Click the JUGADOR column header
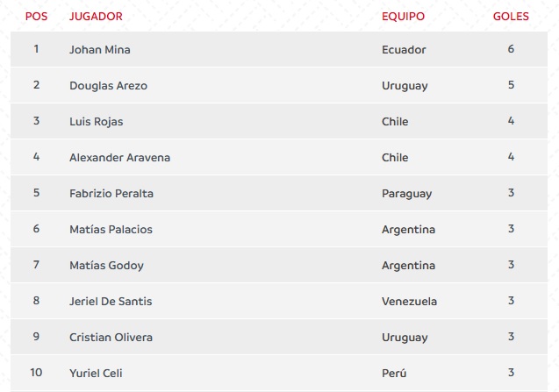Image resolution: width=559 pixels, height=392 pixels. (96, 16)
